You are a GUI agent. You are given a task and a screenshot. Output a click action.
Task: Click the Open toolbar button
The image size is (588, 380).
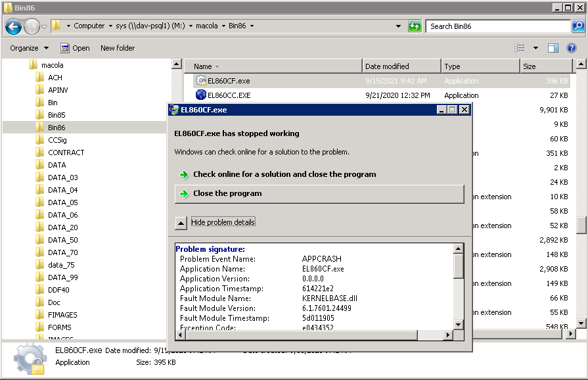tap(76, 48)
